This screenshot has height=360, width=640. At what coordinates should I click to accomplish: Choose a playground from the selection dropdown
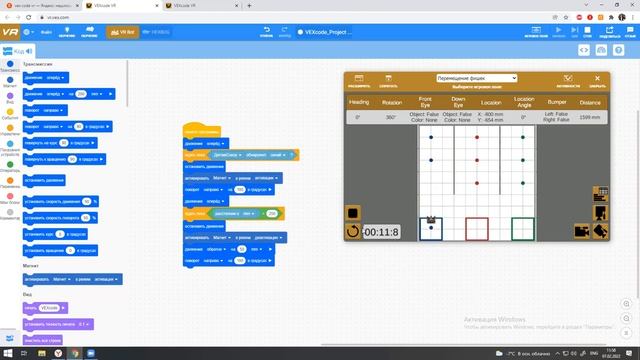point(476,78)
